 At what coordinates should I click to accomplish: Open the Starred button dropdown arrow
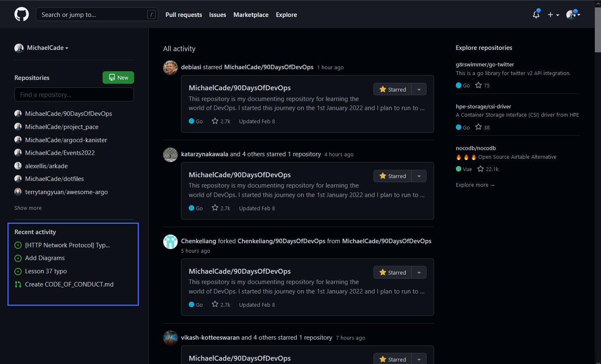point(419,89)
